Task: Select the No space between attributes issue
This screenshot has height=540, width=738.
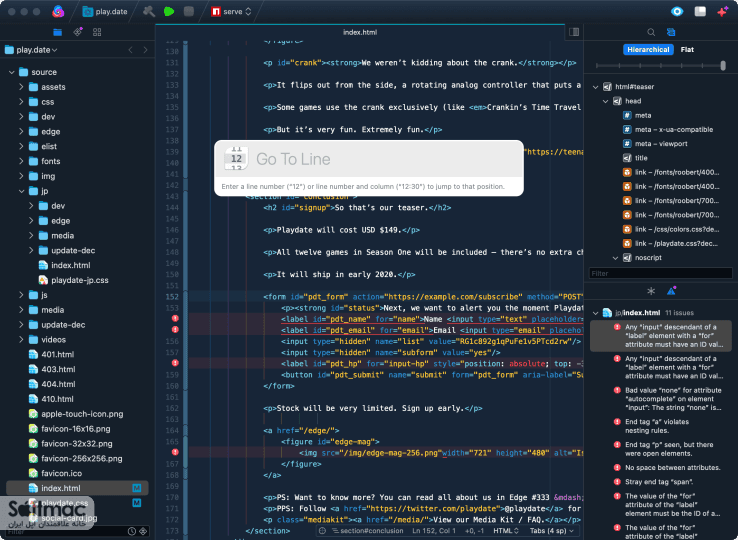Action: tap(668, 467)
